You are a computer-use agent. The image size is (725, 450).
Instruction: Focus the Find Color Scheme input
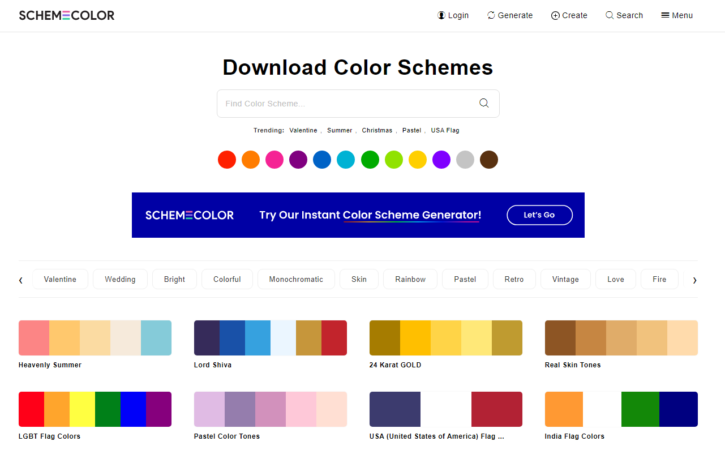(x=345, y=103)
